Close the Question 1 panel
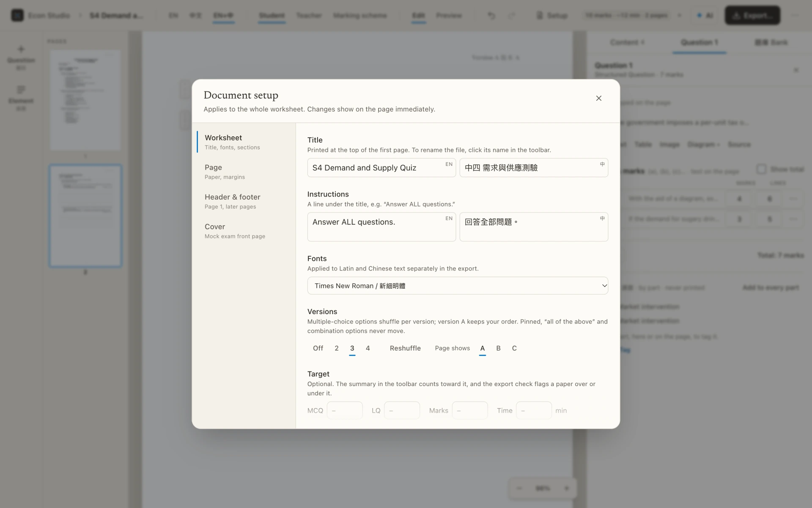This screenshot has height=508, width=812. pyautogui.click(x=796, y=70)
